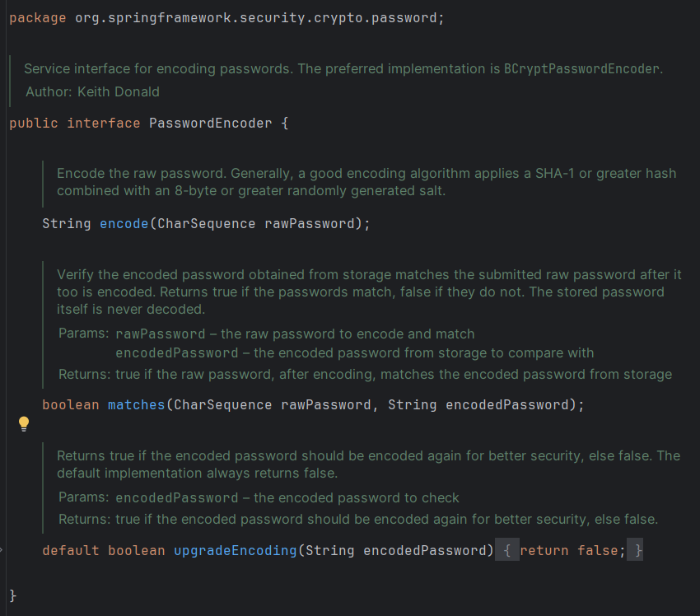The width and height of the screenshot is (700, 616).
Task: Click the yellow lightbulb quick-fix icon
Action: point(24,423)
